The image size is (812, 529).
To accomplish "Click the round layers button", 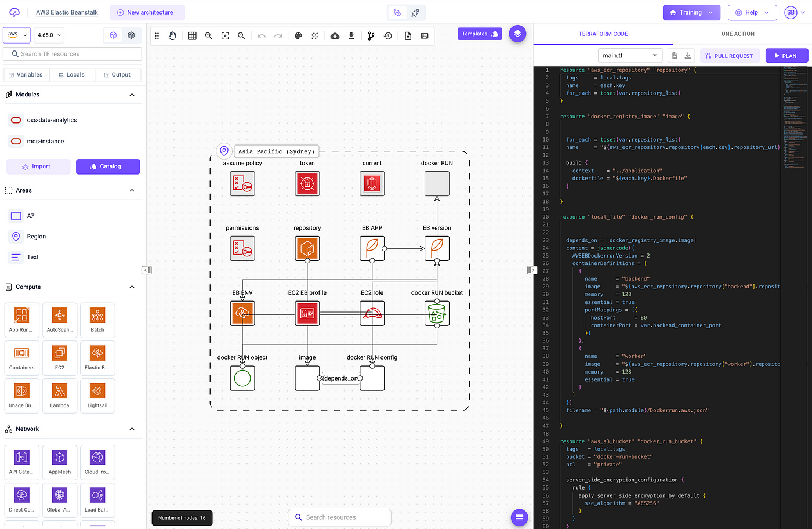I will click(517, 34).
